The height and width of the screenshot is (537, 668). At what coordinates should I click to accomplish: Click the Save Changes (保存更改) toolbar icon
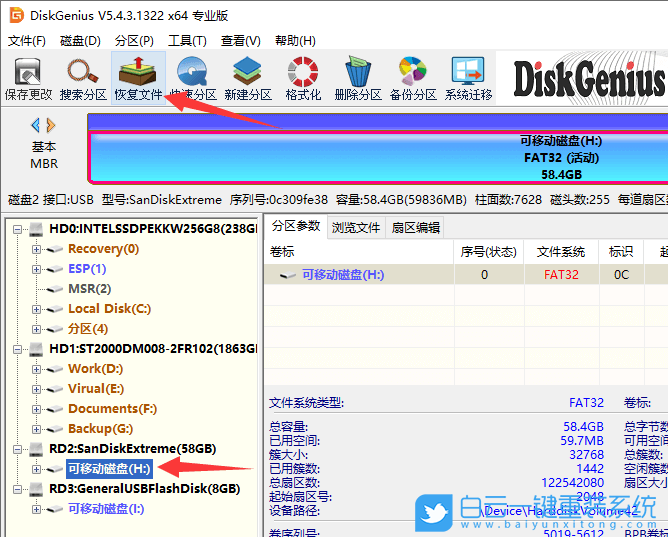point(28,79)
